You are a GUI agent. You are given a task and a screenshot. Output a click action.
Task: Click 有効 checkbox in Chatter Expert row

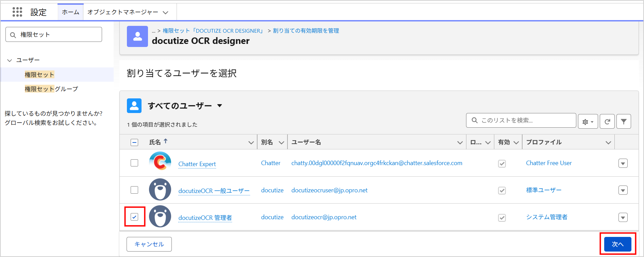(502, 163)
